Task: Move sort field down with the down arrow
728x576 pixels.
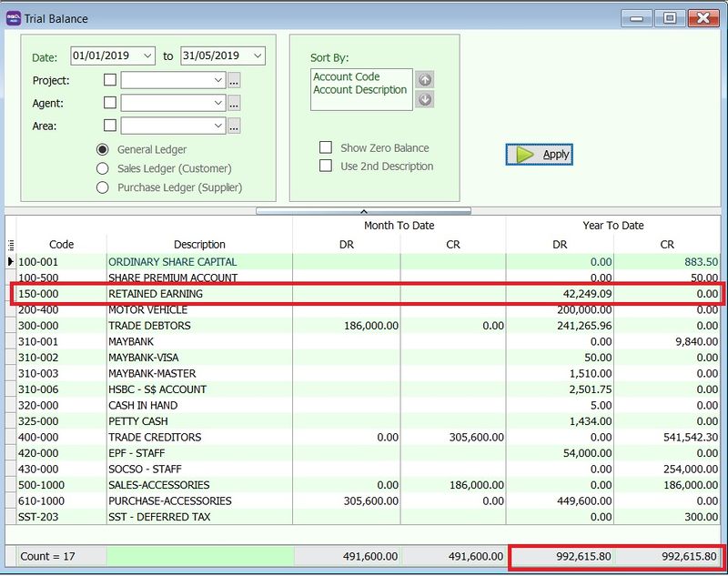Action: coord(424,99)
